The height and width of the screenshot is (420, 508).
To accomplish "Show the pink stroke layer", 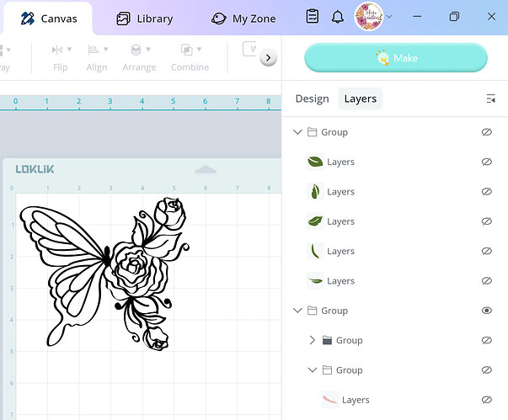I will tap(487, 400).
